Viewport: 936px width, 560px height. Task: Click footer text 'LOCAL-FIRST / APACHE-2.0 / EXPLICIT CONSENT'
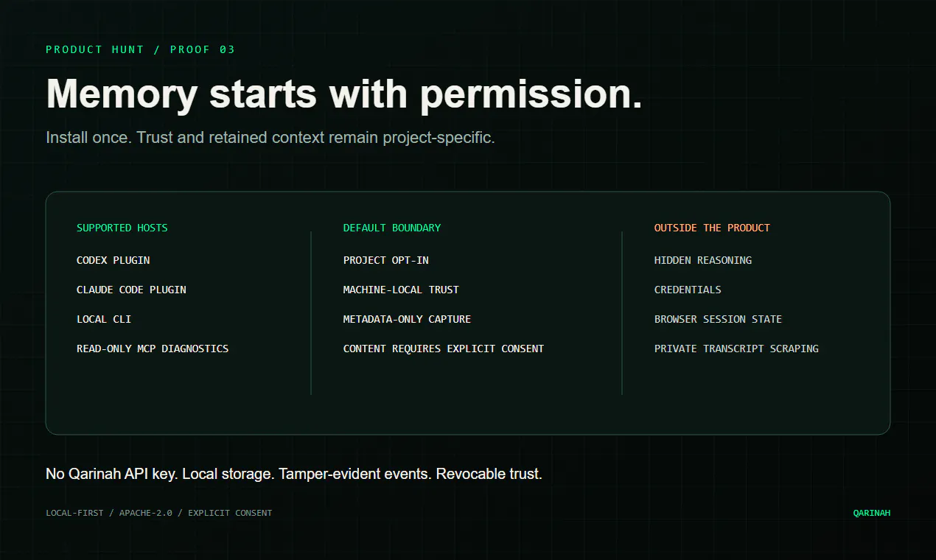coord(159,513)
